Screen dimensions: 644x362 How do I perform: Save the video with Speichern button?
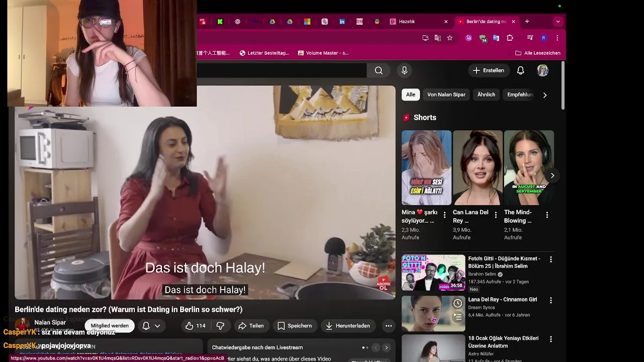[294, 326]
